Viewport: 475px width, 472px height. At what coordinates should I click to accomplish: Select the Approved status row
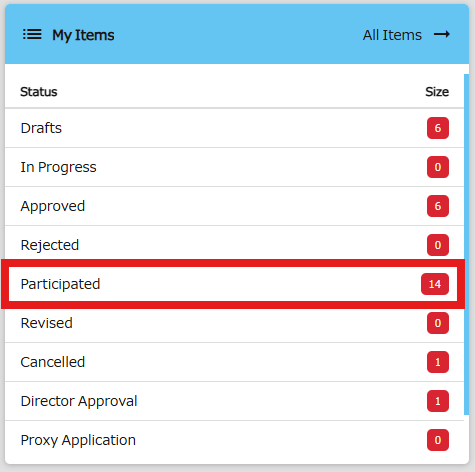coord(234,206)
